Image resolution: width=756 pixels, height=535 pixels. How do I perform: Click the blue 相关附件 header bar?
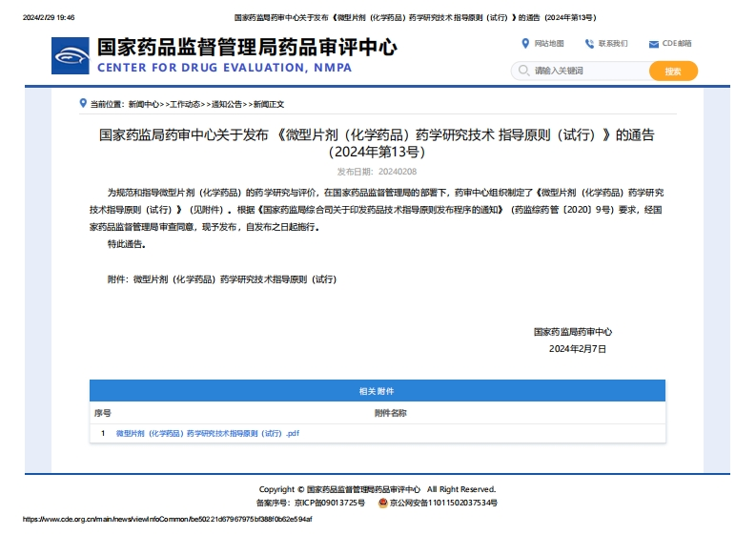[378, 391]
